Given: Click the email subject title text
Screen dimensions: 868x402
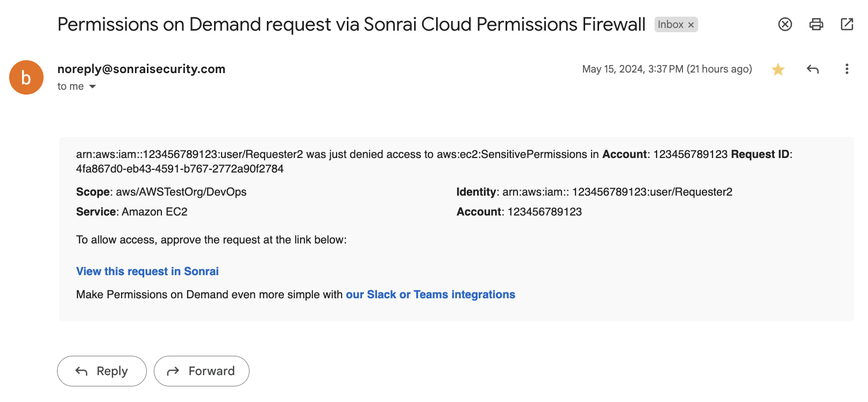Looking at the screenshot, I should [351, 24].
